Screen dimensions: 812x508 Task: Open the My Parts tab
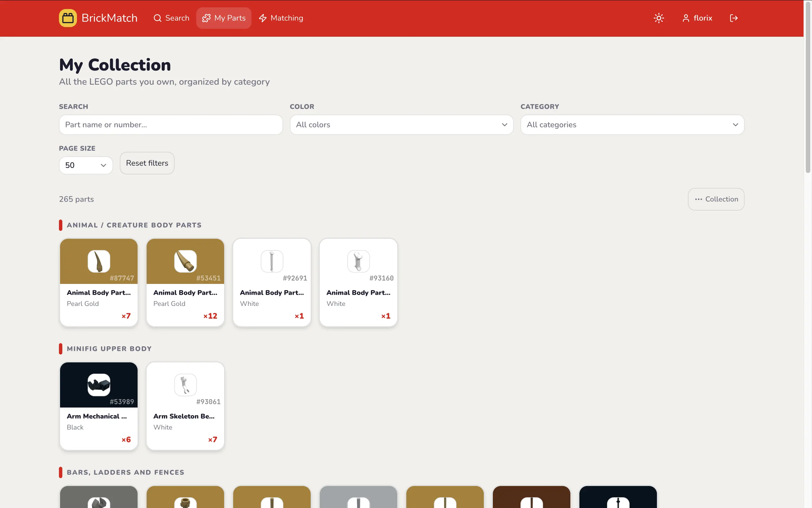[x=224, y=18]
